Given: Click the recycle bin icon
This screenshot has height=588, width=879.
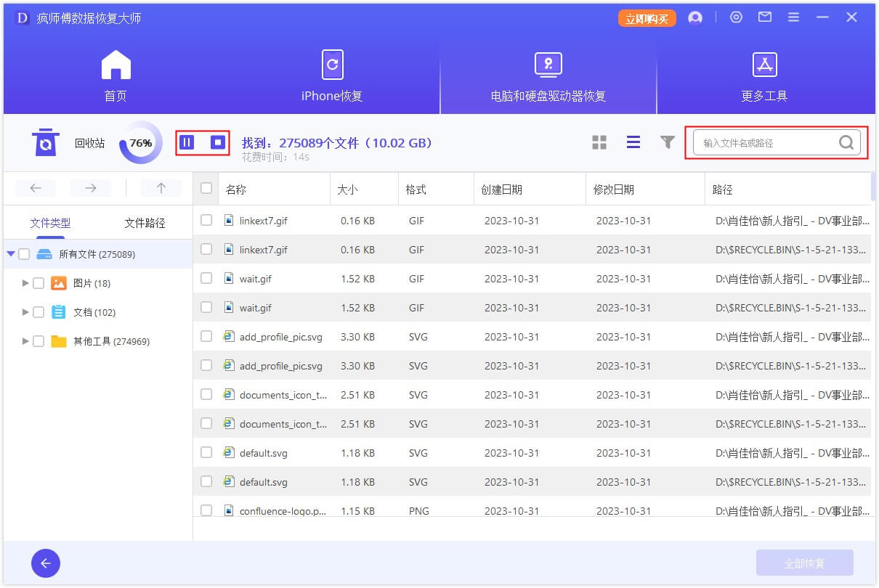Looking at the screenshot, I should (x=46, y=142).
